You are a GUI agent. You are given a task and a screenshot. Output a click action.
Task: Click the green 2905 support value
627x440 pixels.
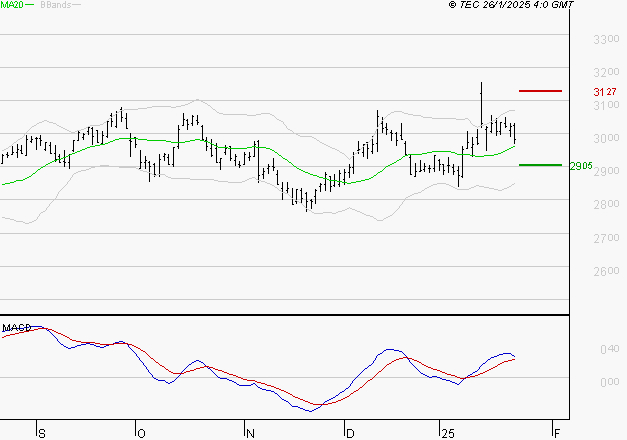pyautogui.click(x=581, y=166)
